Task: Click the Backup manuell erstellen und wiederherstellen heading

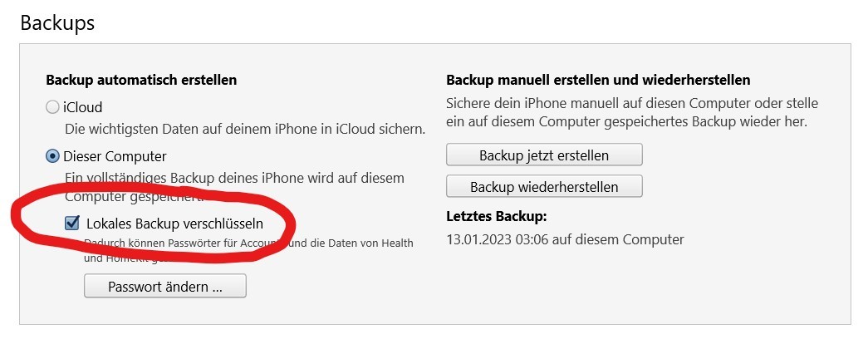Action: pos(598,81)
